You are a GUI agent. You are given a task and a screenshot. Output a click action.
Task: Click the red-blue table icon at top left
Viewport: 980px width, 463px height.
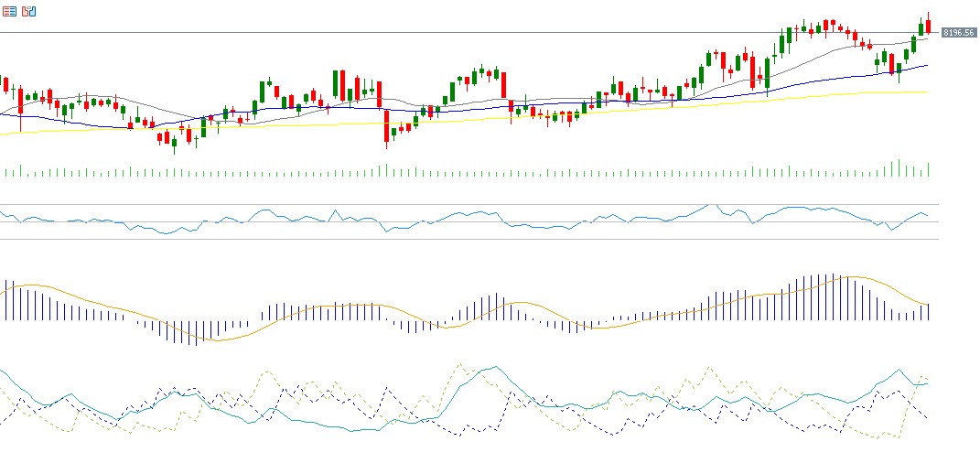[9, 12]
